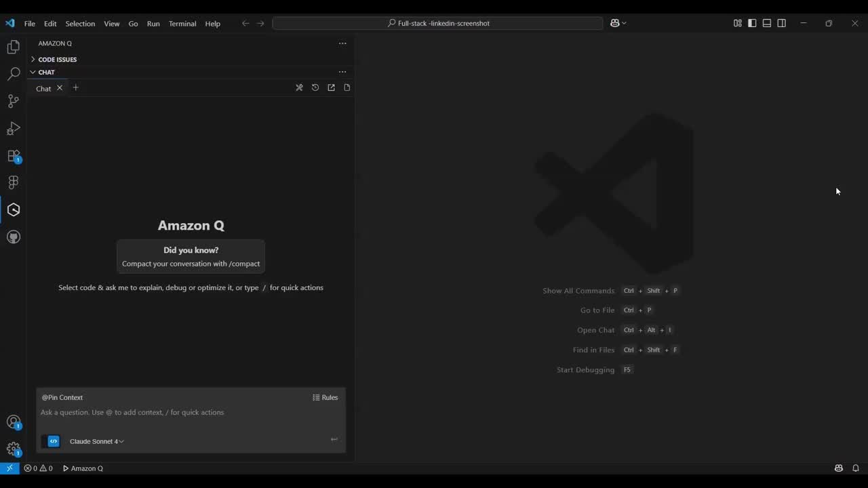Click the send message arrow

334,439
